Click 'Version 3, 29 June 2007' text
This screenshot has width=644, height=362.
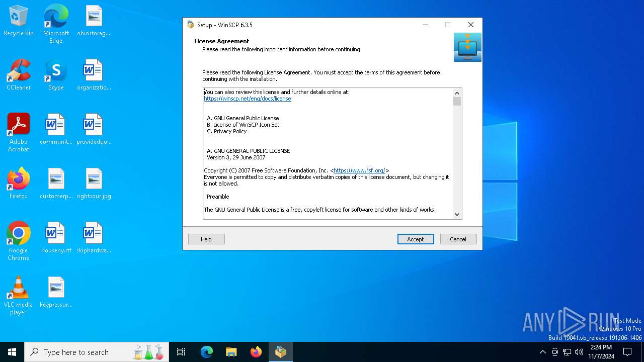(236, 157)
